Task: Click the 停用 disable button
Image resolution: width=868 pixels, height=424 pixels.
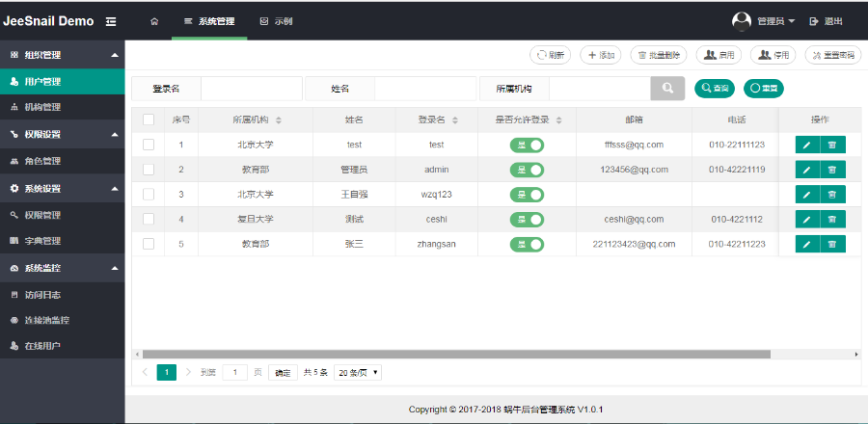Action: point(773,55)
